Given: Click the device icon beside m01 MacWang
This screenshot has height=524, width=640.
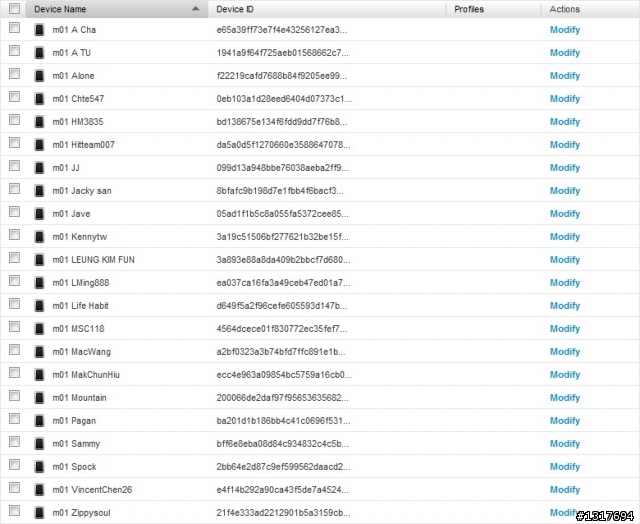Looking at the screenshot, I should [39, 352].
